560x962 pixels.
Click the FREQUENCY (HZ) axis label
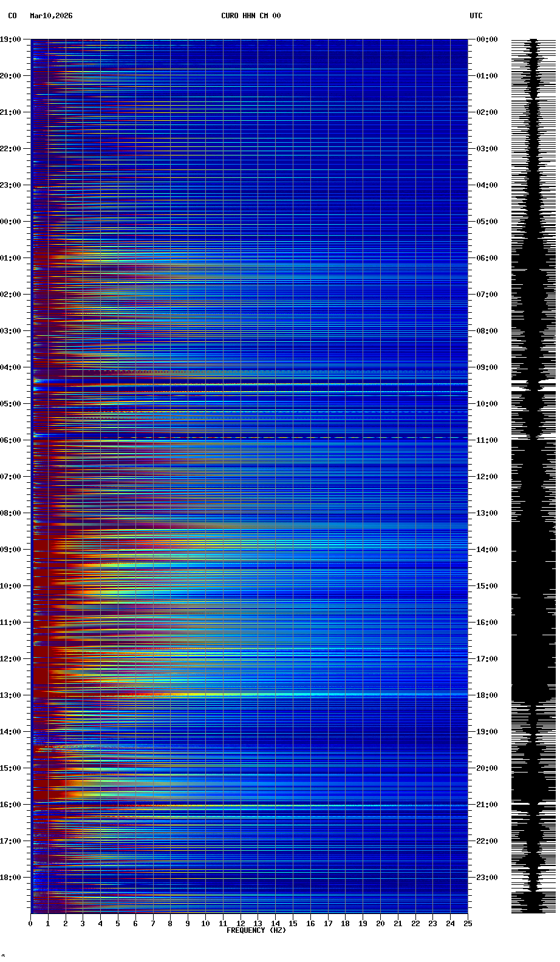256,930
